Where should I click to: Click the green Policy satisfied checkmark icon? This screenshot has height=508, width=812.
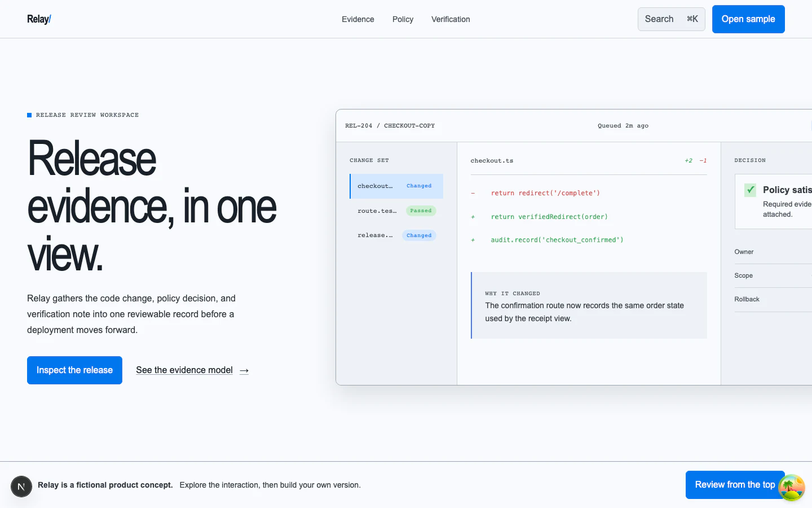(750, 190)
